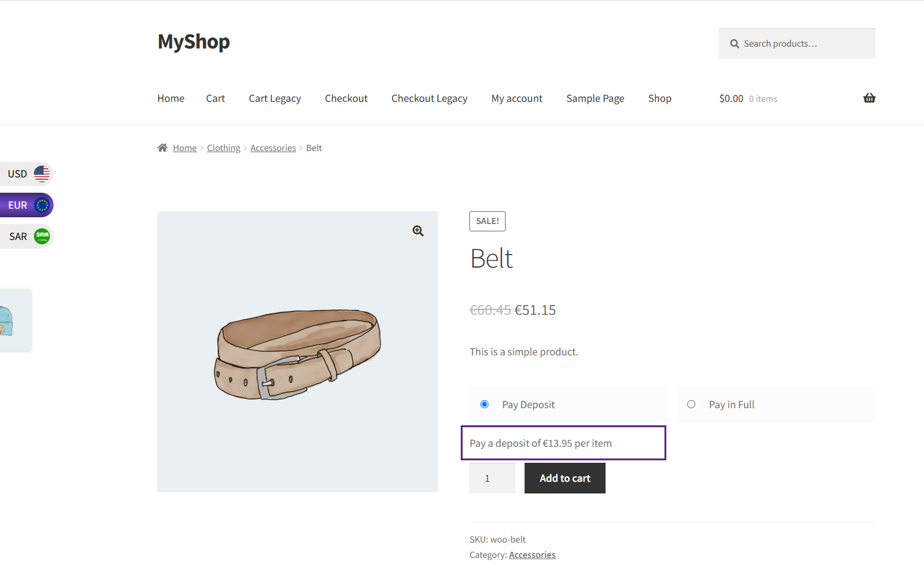Open Accessories category link below SKU
The width and height of the screenshot is (924, 580).
pos(532,555)
